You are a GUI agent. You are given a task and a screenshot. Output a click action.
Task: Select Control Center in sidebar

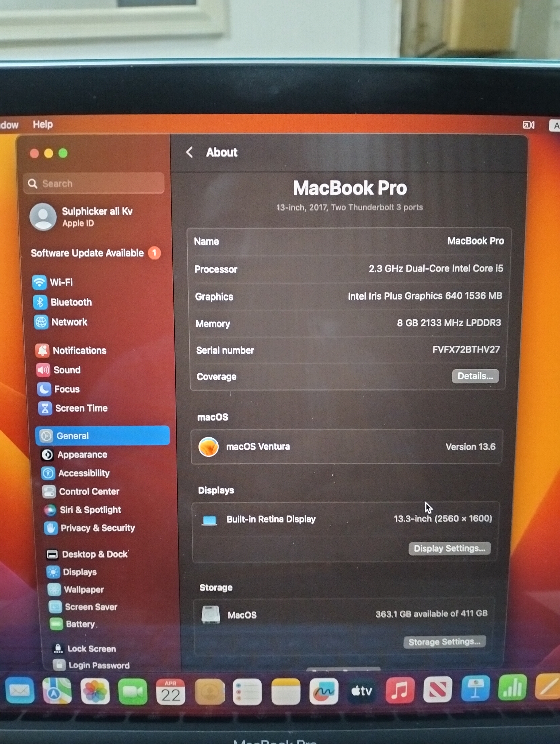[81, 491]
